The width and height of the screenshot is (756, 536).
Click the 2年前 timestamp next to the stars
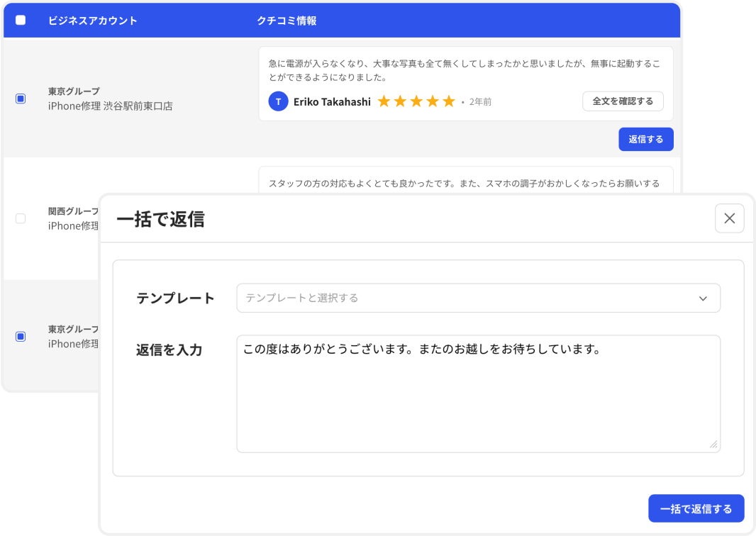(482, 101)
